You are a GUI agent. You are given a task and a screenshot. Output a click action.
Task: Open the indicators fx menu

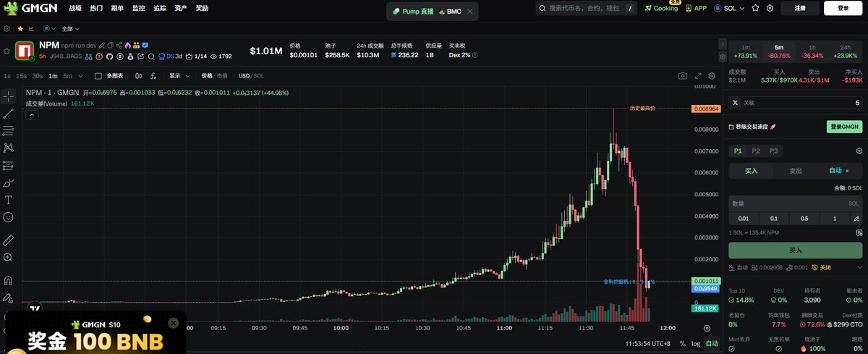coord(153,75)
